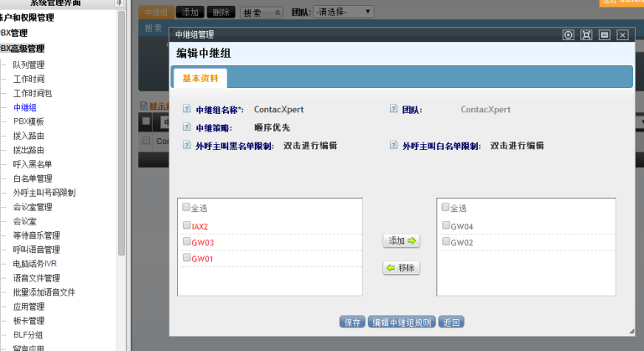
Task: Expand the 搜索 collapsible panel
Action: (262, 12)
